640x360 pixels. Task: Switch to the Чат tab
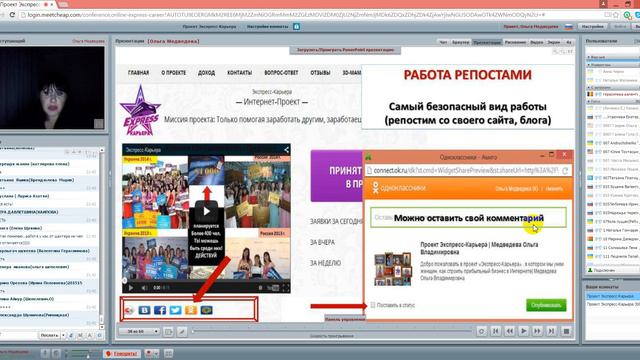tap(443, 42)
